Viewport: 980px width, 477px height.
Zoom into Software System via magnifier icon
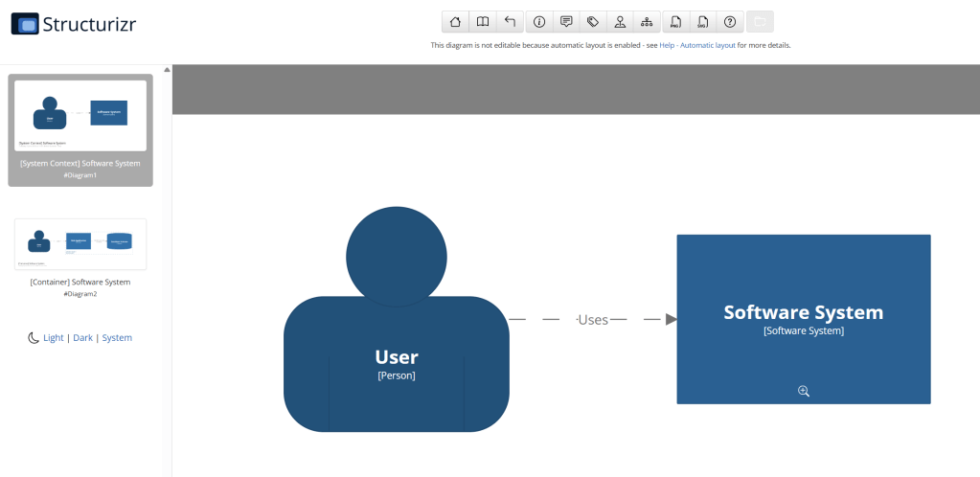coord(804,391)
